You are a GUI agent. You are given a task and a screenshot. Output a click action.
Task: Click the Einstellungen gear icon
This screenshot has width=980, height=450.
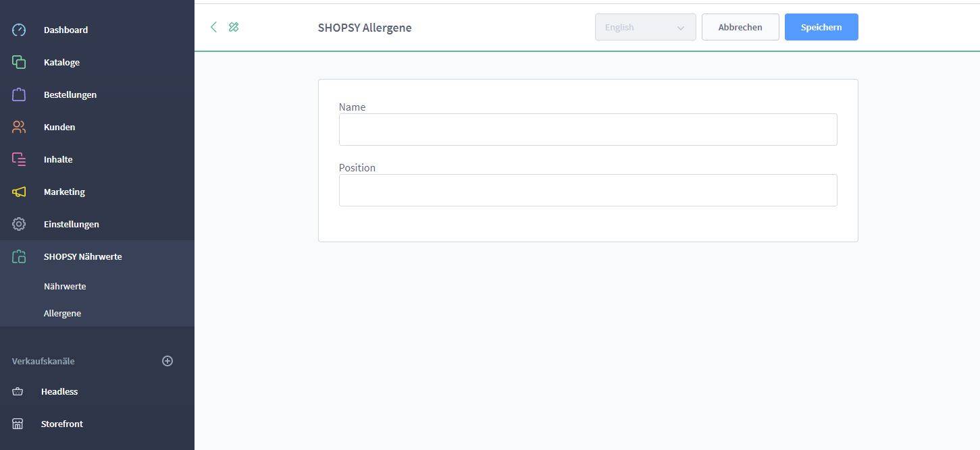tap(19, 224)
